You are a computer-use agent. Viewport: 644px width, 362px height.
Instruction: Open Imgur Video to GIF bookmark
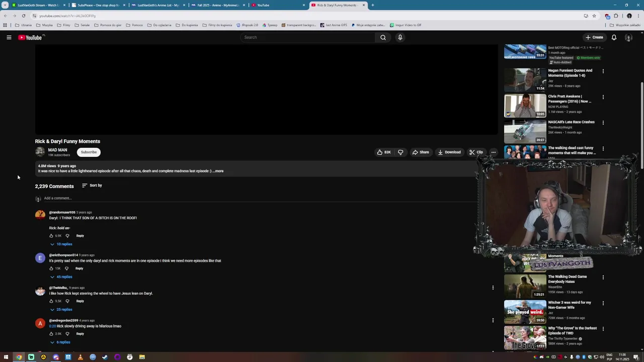(x=406, y=25)
